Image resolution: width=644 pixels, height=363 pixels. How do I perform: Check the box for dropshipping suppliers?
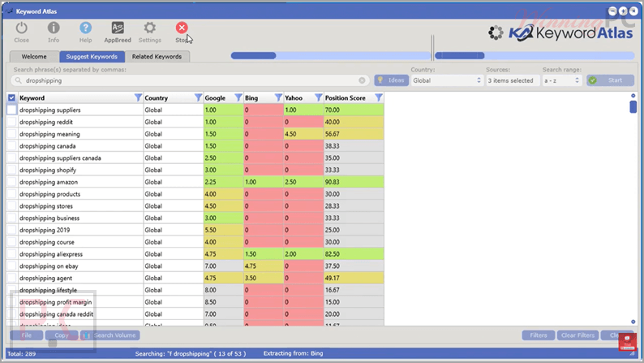[x=11, y=110]
